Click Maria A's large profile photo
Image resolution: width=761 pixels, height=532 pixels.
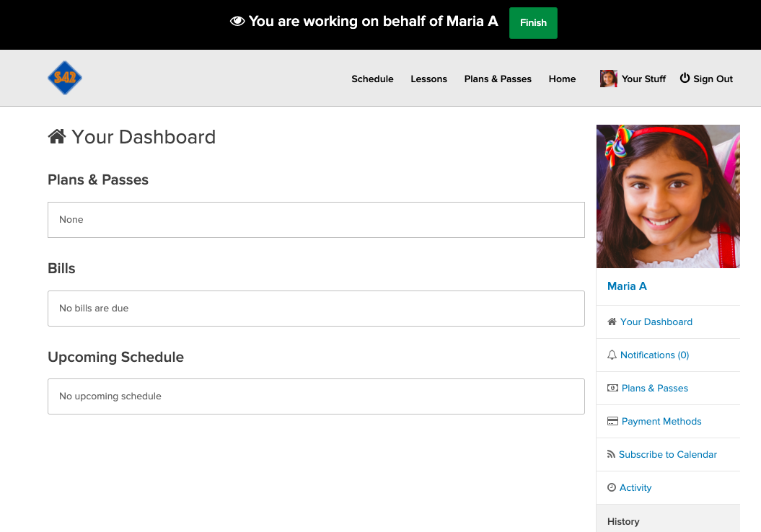tap(668, 196)
